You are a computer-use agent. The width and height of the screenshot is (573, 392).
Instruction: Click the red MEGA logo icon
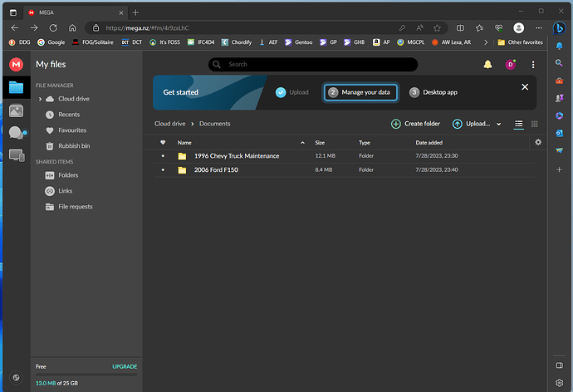coord(16,65)
